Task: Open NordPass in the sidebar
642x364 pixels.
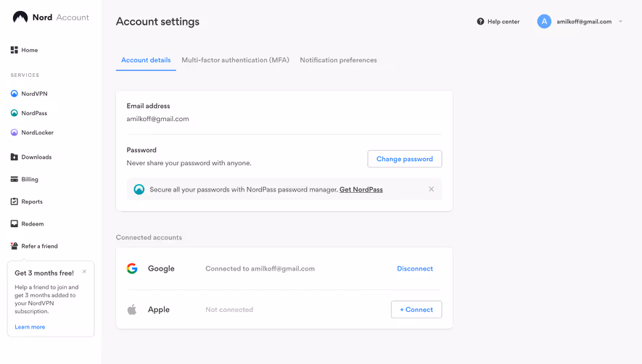Action: [x=34, y=113]
